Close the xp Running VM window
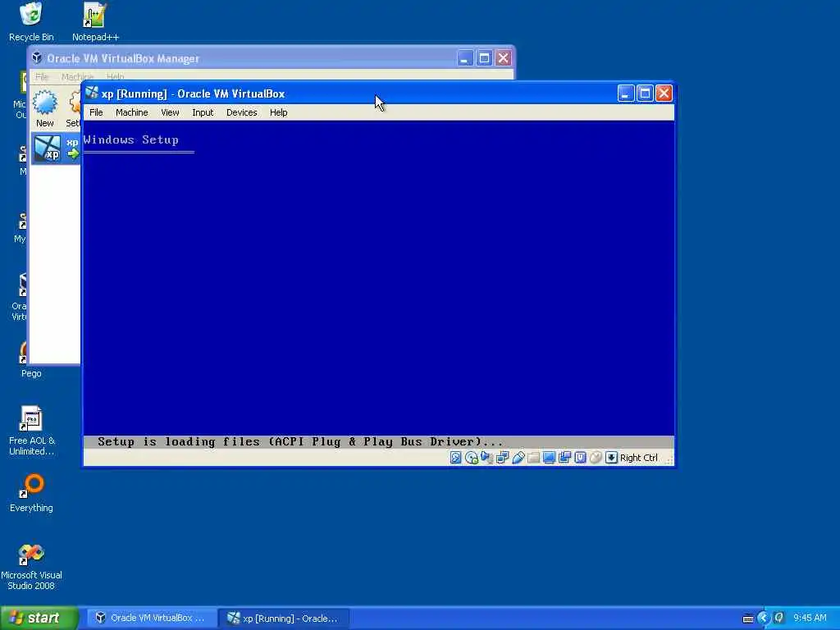Image resolution: width=840 pixels, height=630 pixels. click(664, 94)
